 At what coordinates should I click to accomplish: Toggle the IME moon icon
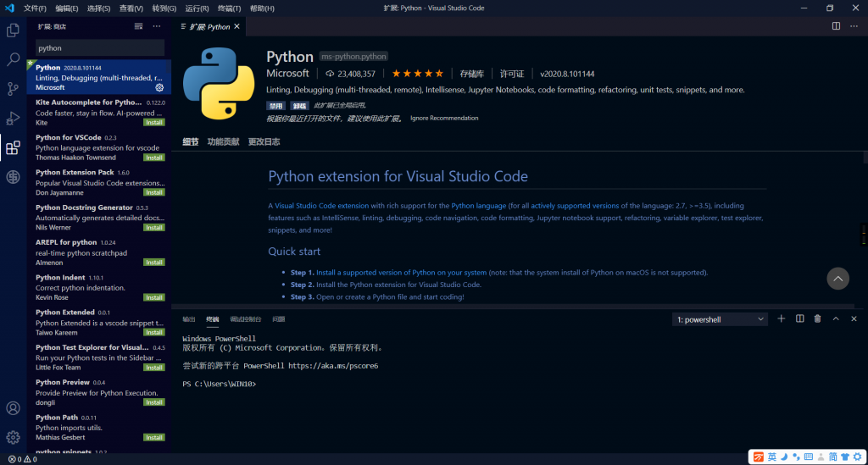[x=784, y=457]
